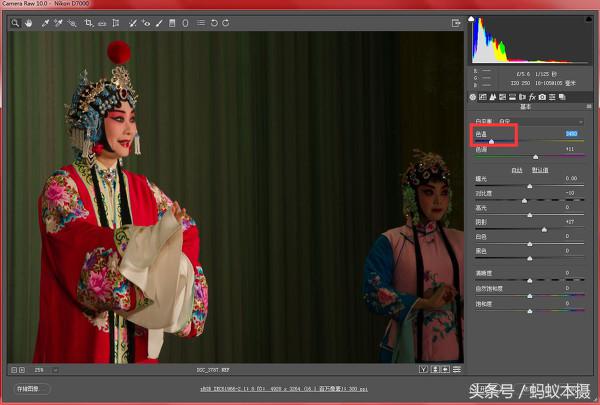Adjust the Shadows slider handle
600x405 pixels.
point(544,230)
